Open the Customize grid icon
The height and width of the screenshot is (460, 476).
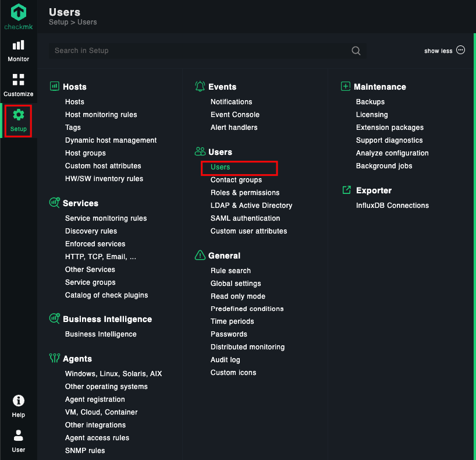(x=18, y=80)
